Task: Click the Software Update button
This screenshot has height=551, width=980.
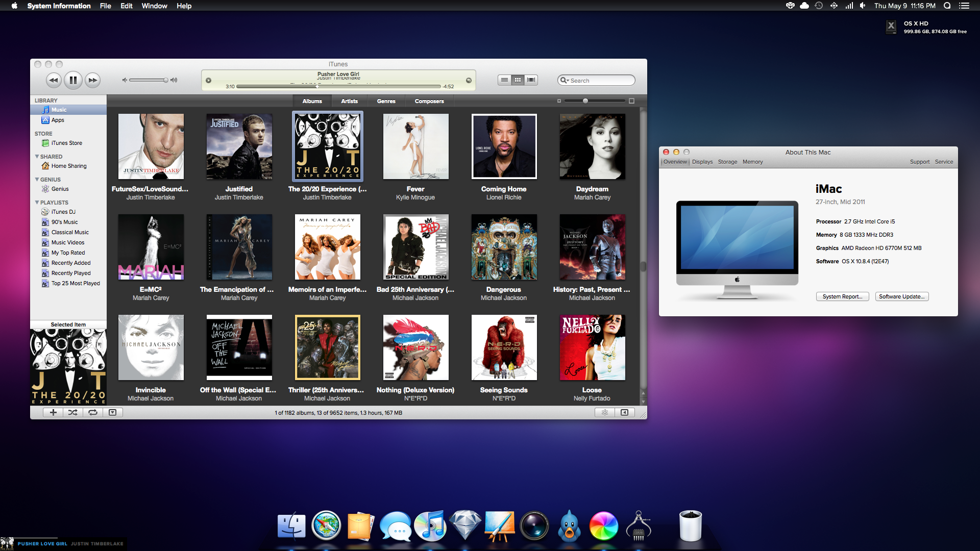Action: (x=902, y=296)
